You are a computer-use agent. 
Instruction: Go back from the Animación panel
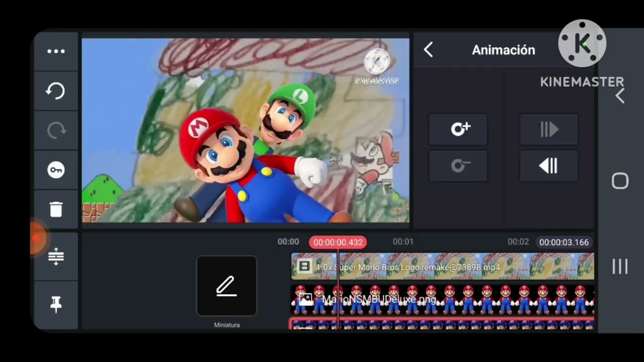pos(428,50)
